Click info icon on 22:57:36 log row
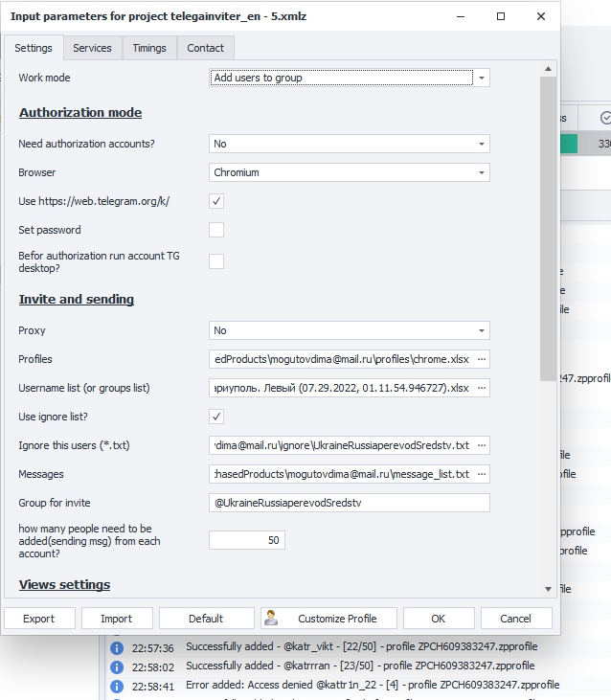The width and height of the screenshot is (611, 700). click(117, 647)
